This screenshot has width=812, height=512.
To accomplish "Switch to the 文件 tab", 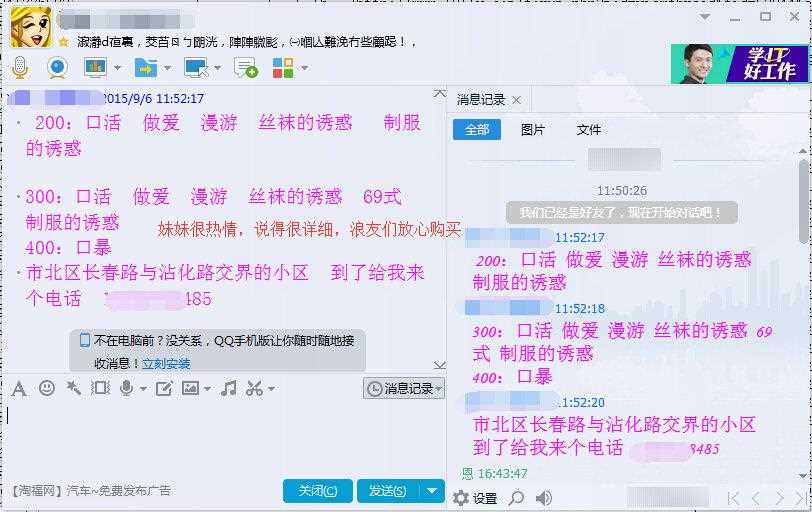I will [589, 129].
